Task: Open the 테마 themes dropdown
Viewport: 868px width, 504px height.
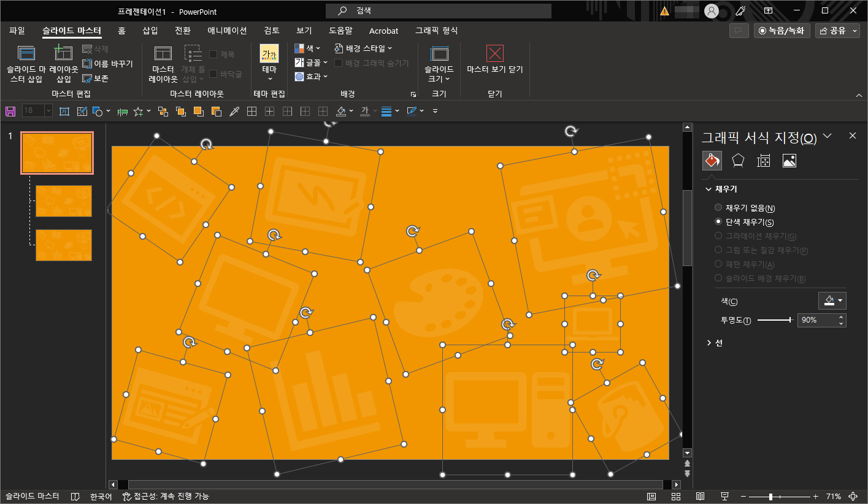Action: (269, 63)
